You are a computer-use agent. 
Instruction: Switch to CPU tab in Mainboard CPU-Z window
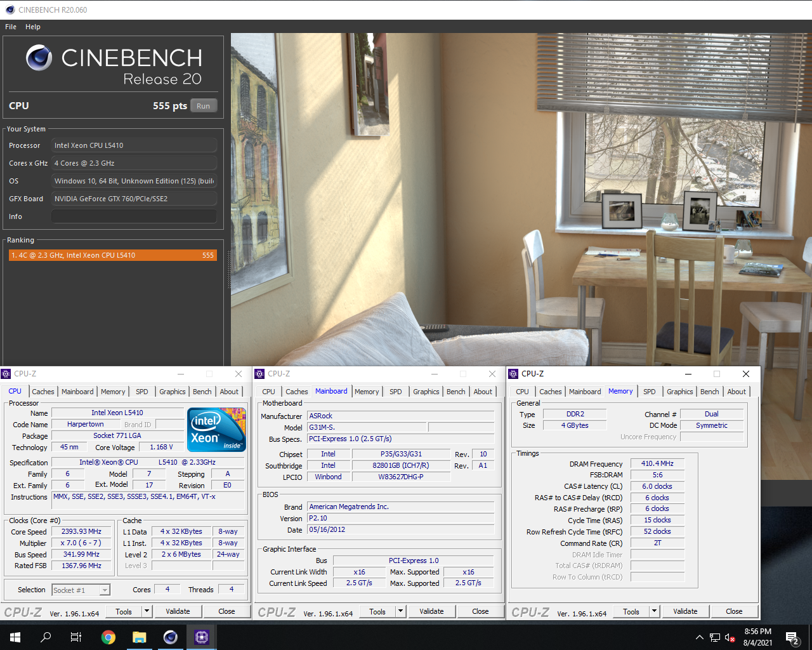pyautogui.click(x=269, y=392)
